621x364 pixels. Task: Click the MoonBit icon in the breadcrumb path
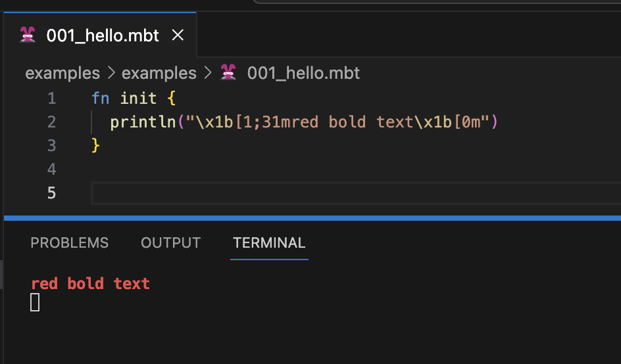228,73
